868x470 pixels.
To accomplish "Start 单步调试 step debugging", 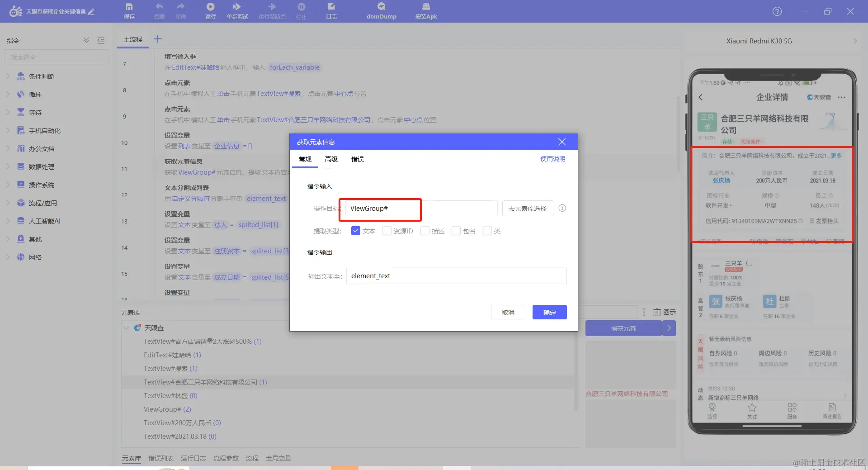I will click(237, 11).
